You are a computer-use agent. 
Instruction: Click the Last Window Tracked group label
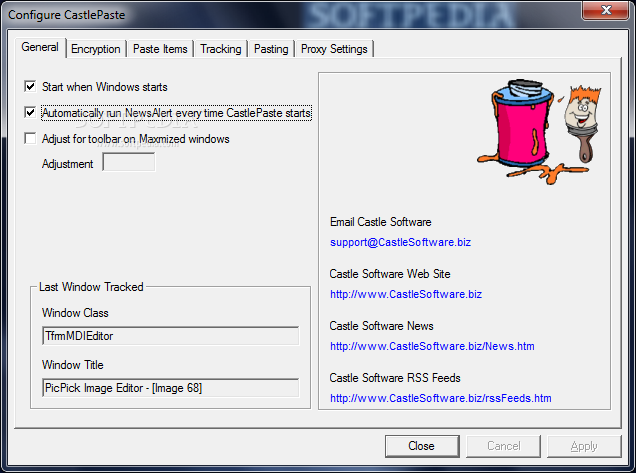pos(91,287)
